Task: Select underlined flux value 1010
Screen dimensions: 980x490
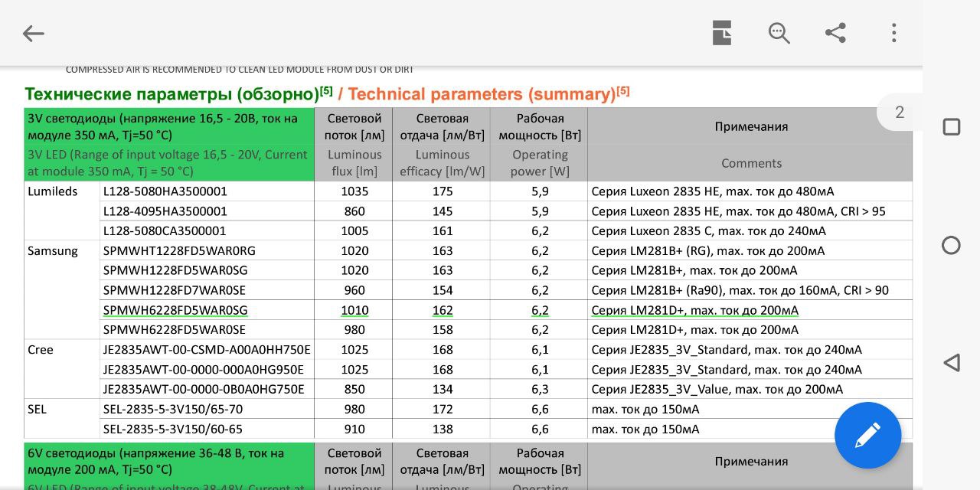Action: pos(354,310)
